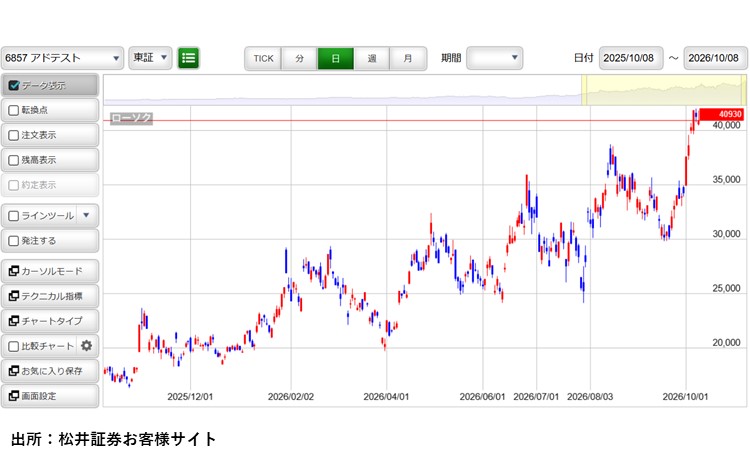This screenshot has height=454, width=750.
Task: Click the 2026/06/01 date axis label
Action: pos(482,397)
